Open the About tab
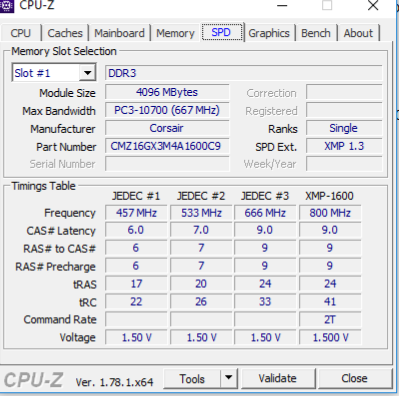 (x=358, y=33)
